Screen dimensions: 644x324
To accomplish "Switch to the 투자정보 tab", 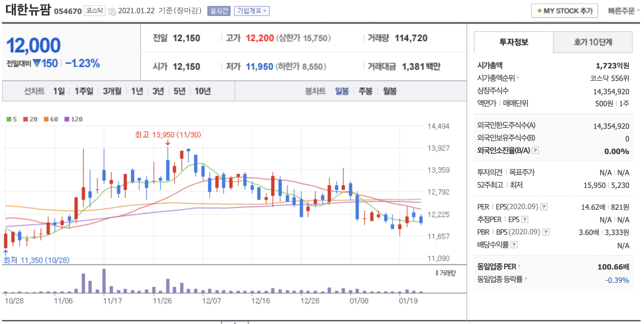I will [x=513, y=42].
